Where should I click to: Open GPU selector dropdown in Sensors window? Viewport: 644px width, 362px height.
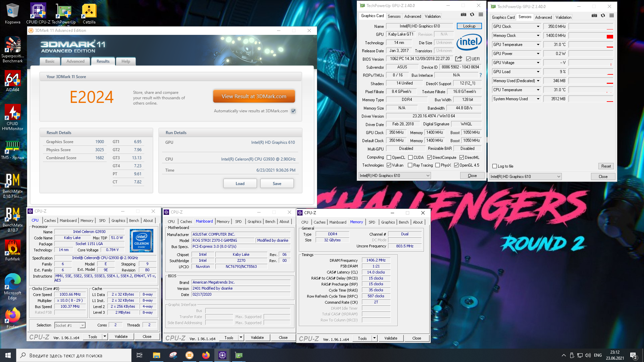click(x=525, y=177)
